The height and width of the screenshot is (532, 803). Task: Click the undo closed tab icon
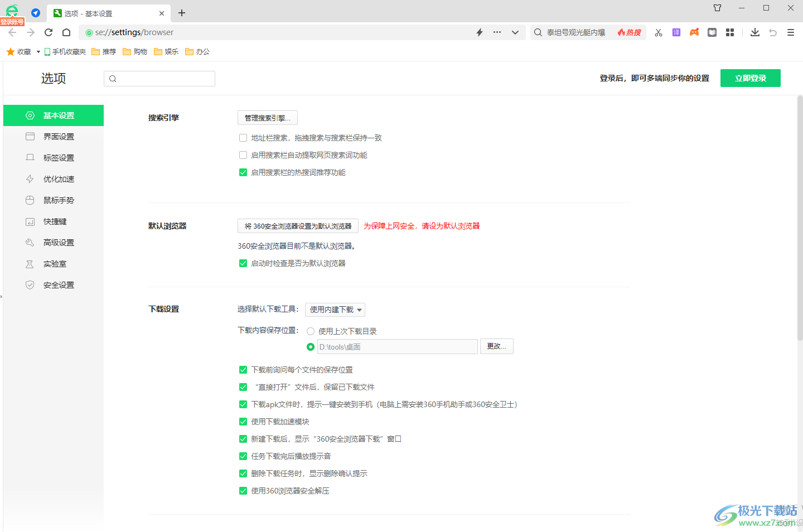coord(773,32)
